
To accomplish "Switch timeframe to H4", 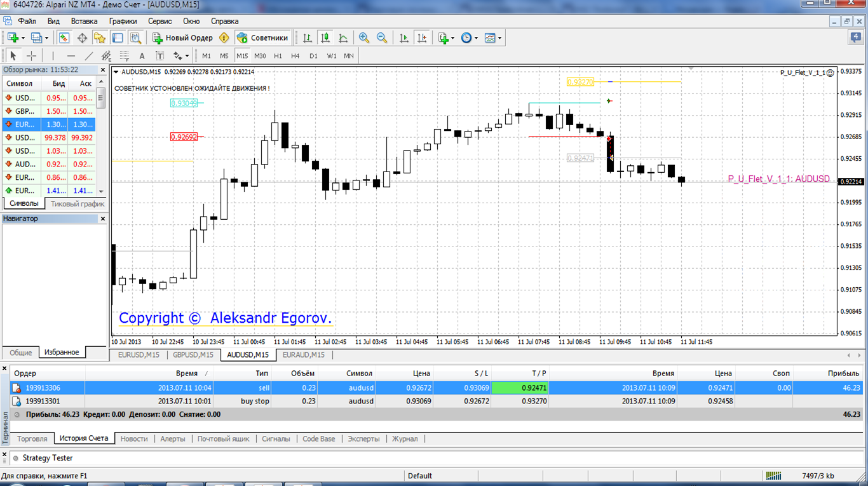I will 295,56.
